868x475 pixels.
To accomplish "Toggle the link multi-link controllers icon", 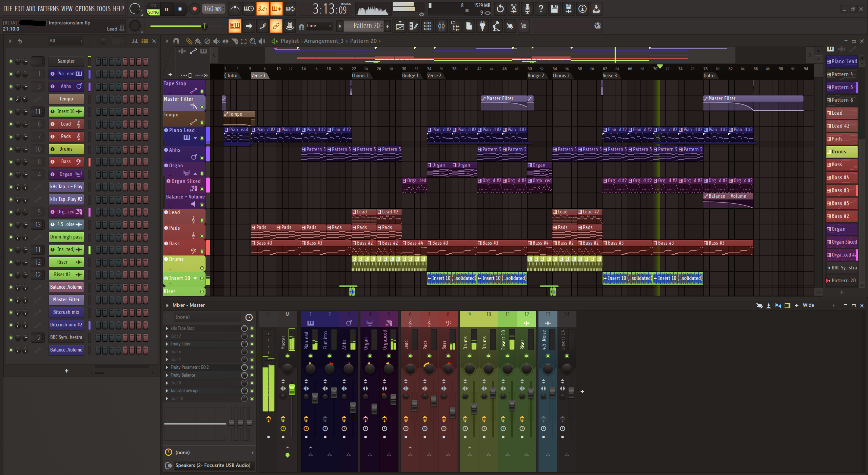I will 276,26.
